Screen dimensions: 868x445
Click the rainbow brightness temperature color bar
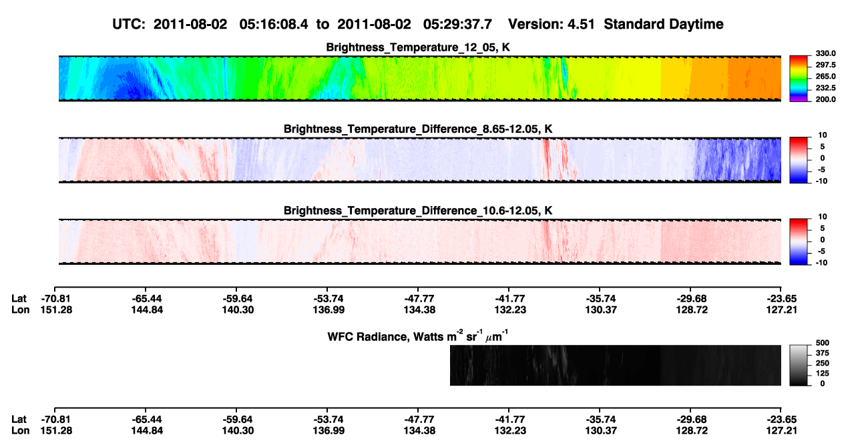[799, 77]
